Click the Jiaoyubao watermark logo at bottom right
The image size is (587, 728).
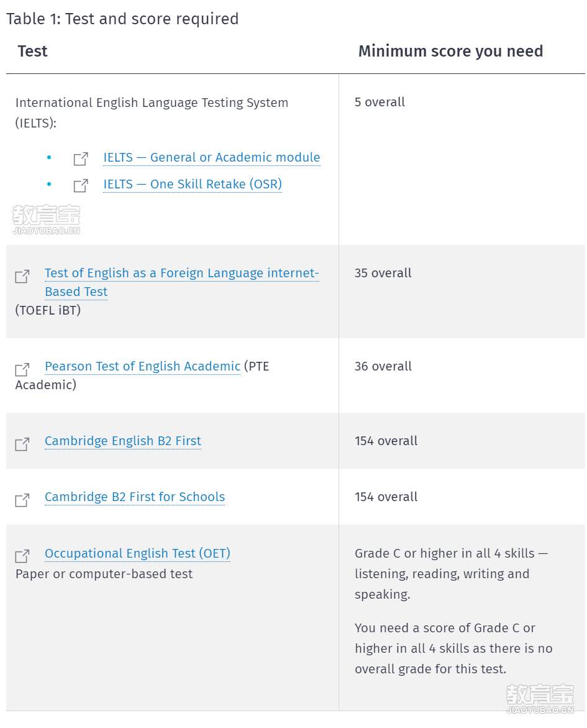(x=540, y=699)
